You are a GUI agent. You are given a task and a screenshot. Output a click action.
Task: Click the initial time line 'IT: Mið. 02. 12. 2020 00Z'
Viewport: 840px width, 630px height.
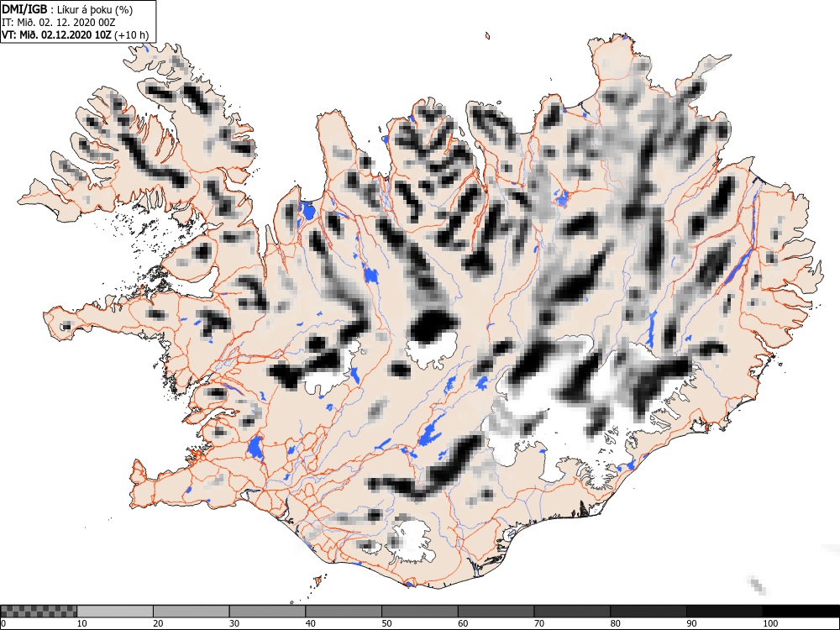coord(59,23)
